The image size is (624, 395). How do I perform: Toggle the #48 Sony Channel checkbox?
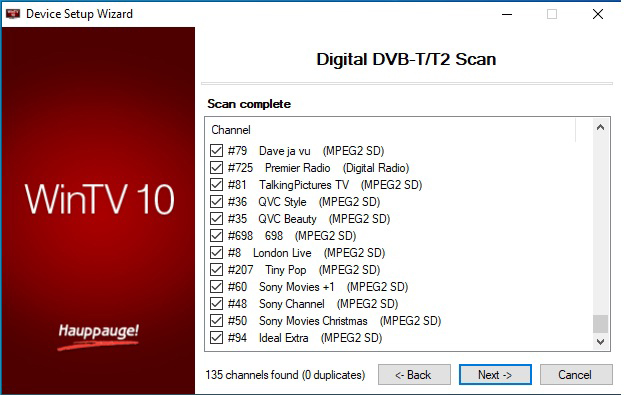[x=216, y=304]
